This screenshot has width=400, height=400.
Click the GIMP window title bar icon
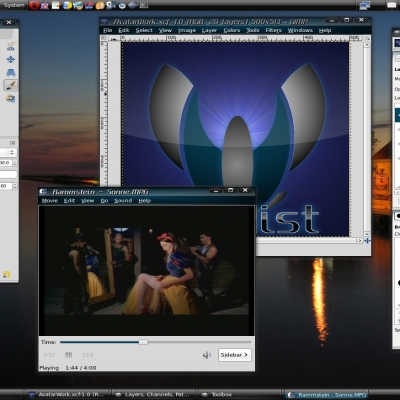click(x=104, y=22)
